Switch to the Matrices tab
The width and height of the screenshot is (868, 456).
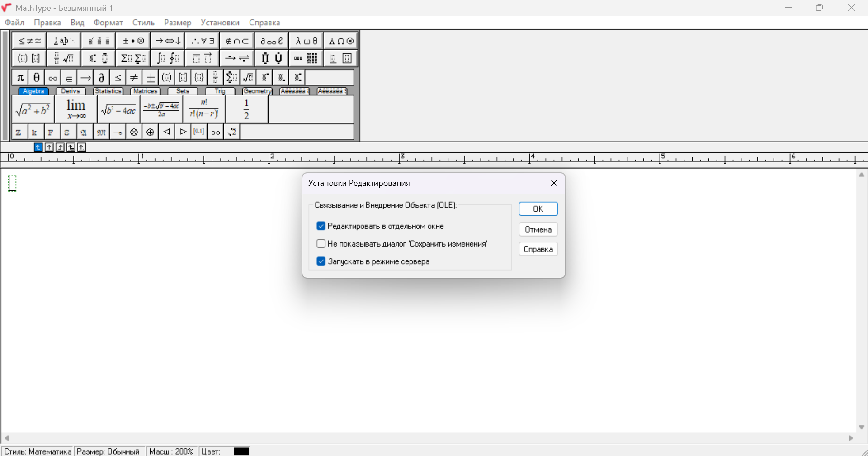145,91
